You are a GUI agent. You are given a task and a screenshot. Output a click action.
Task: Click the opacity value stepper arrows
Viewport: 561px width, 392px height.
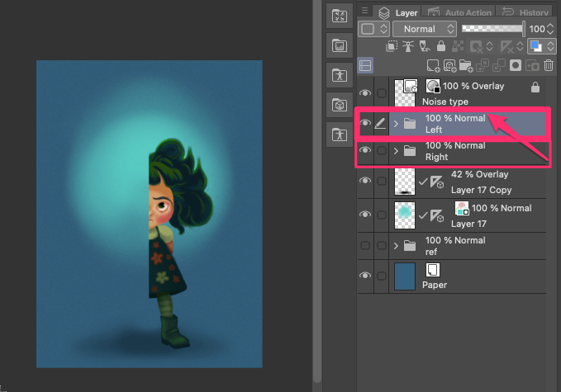551,29
